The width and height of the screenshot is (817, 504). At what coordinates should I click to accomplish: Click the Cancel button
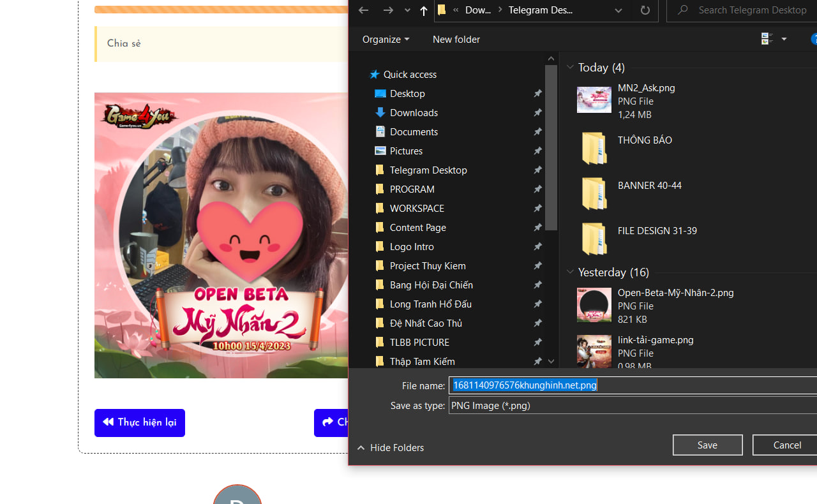click(x=786, y=445)
